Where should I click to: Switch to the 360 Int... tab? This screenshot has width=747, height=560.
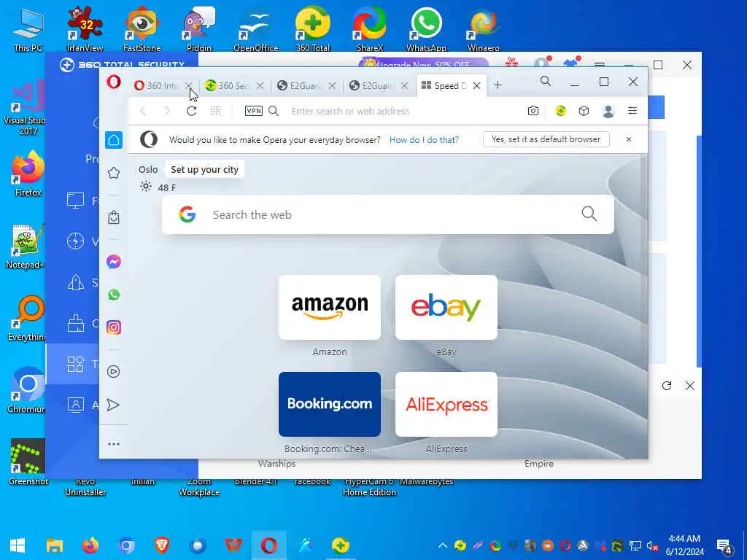pyautogui.click(x=158, y=86)
